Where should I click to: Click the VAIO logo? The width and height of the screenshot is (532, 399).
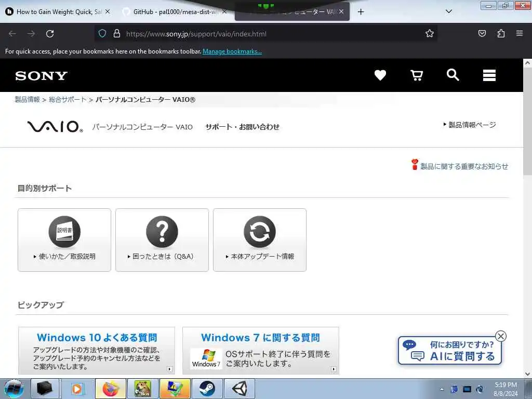55,127
